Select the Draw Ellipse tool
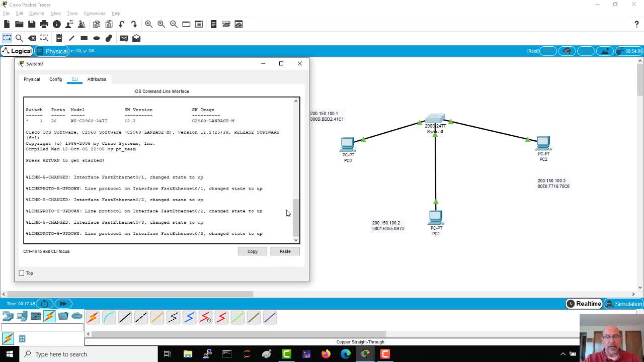This screenshot has width=644, height=362. [x=97, y=38]
